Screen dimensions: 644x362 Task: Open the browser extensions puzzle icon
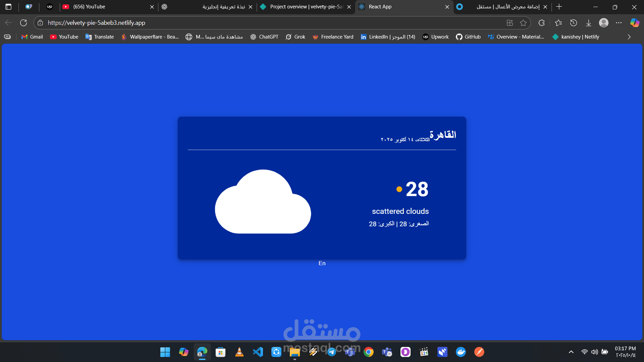(x=541, y=23)
